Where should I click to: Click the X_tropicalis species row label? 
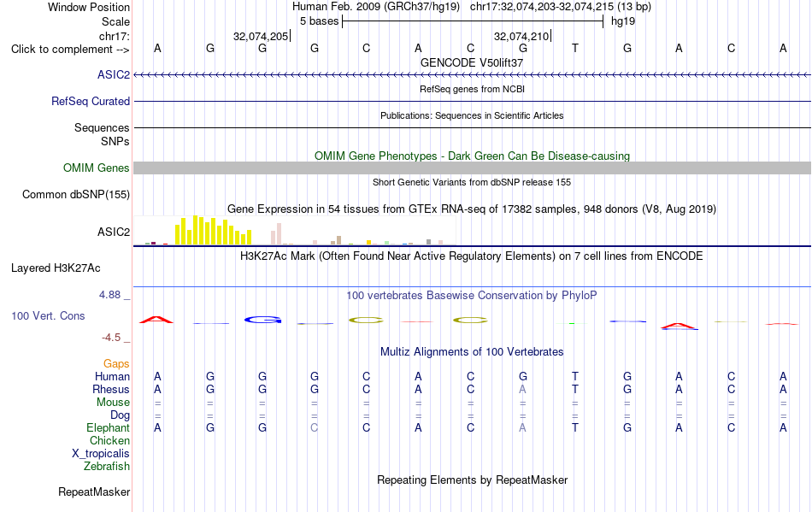(101, 454)
